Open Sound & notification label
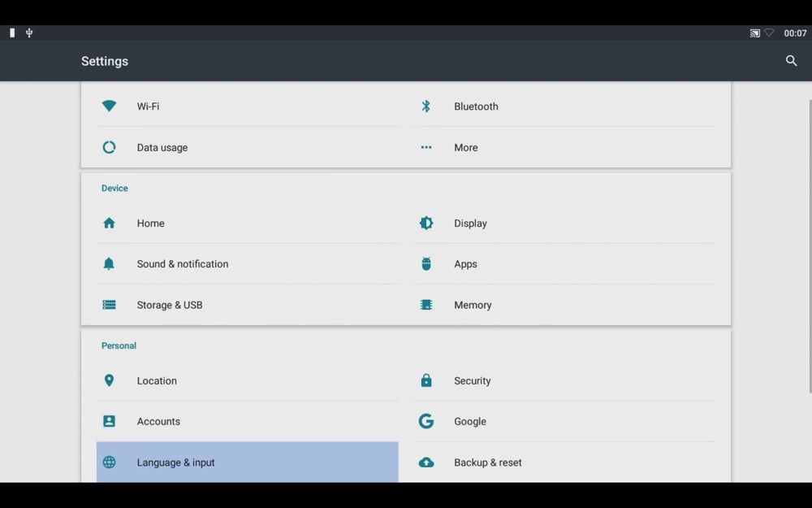This screenshot has width=812, height=508. pyautogui.click(x=182, y=264)
